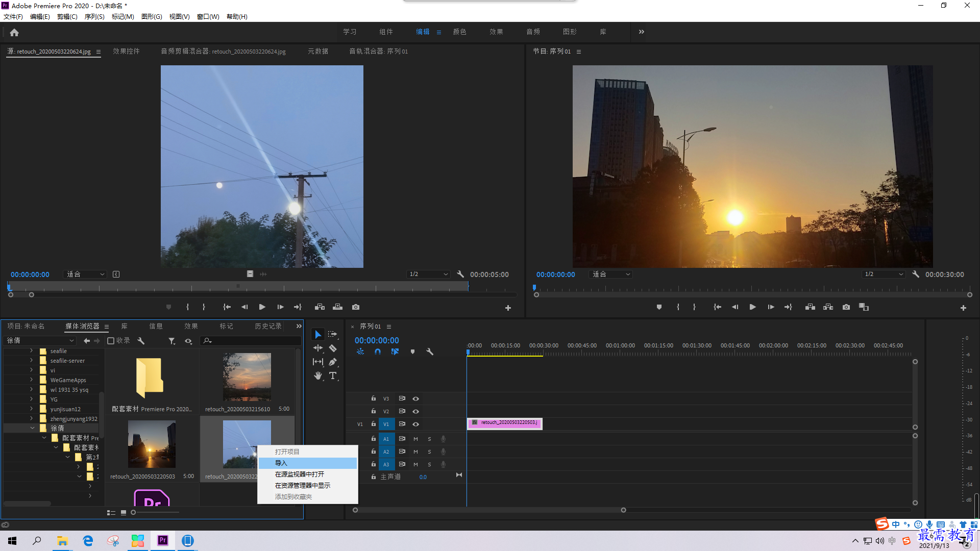Open program monitor zoom level dropdown 适合

click(x=611, y=274)
